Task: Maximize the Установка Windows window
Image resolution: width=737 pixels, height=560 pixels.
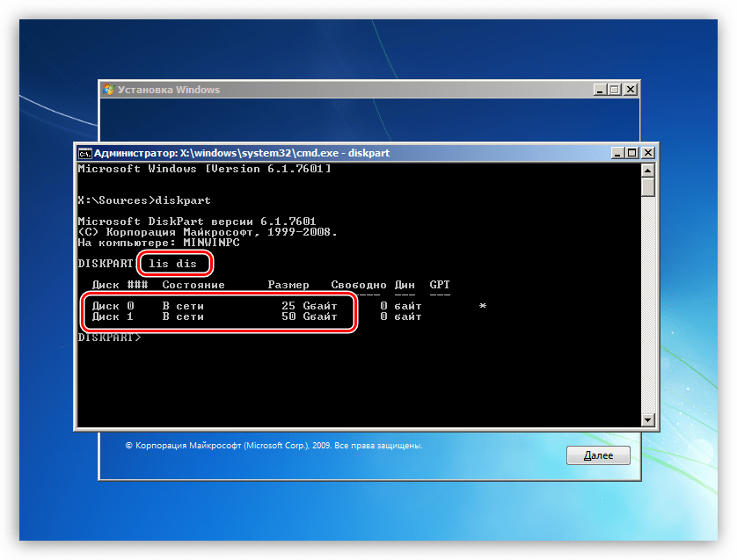Action: pyautogui.click(x=614, y=90)
